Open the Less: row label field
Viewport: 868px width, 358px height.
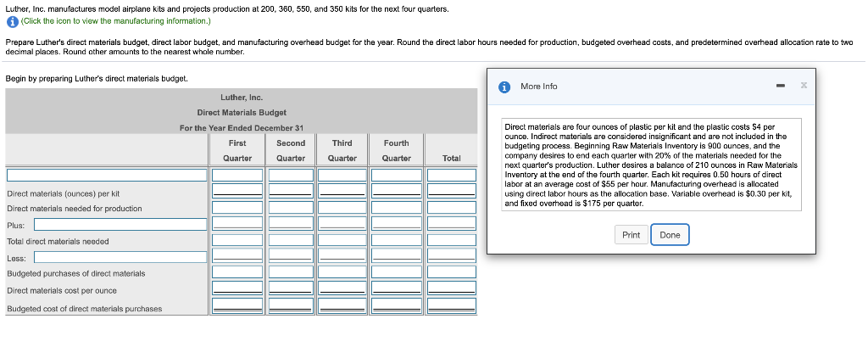(120, 257)
